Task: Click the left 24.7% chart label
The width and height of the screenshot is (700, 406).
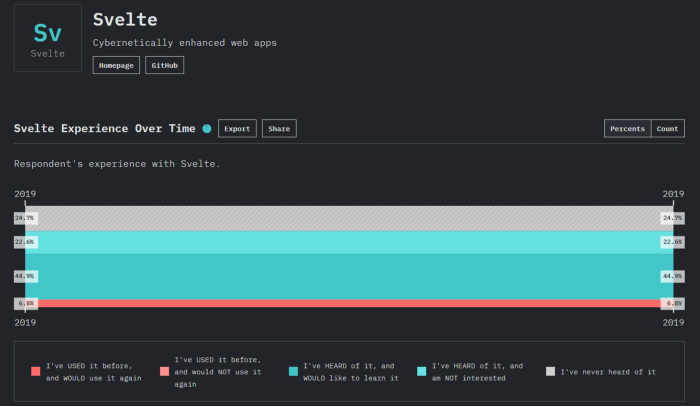Action: pyautogui.click(x=25, y=218)
